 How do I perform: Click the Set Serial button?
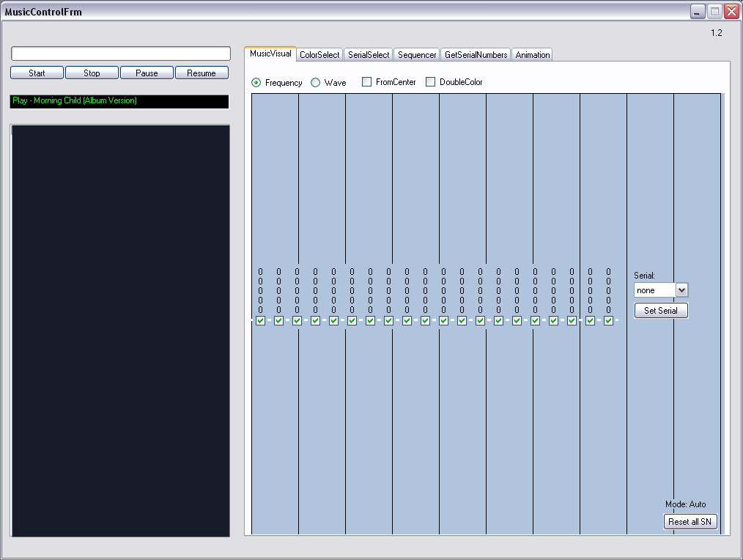(x=660, y=311)
